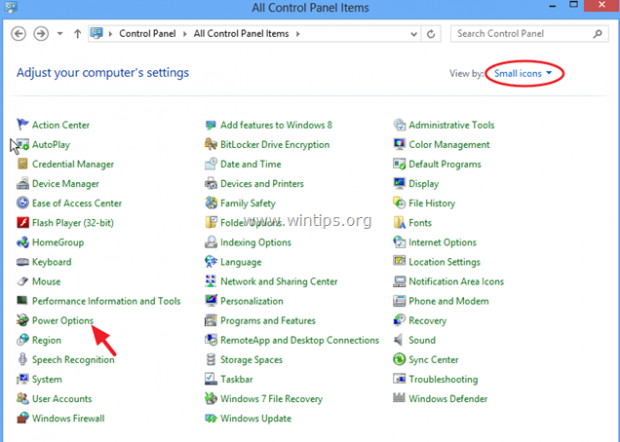Open the Network and Sharing Center icon
The image size is (620, 442).
tap(211, 282)
